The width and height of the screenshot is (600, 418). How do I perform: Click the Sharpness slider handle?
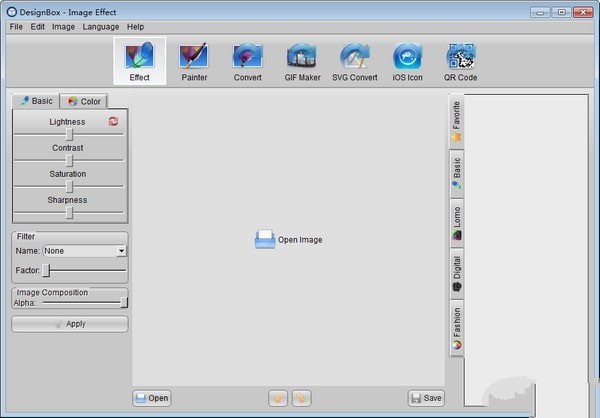pos(69,212)
